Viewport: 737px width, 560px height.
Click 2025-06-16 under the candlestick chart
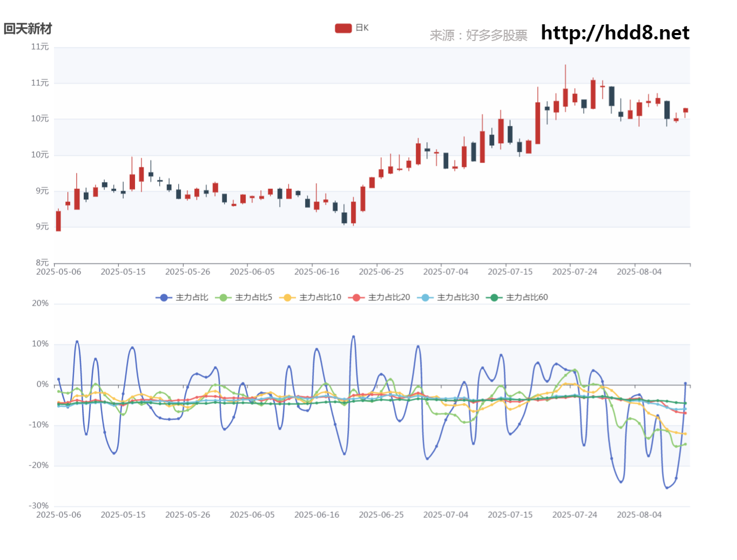(317, 272)
